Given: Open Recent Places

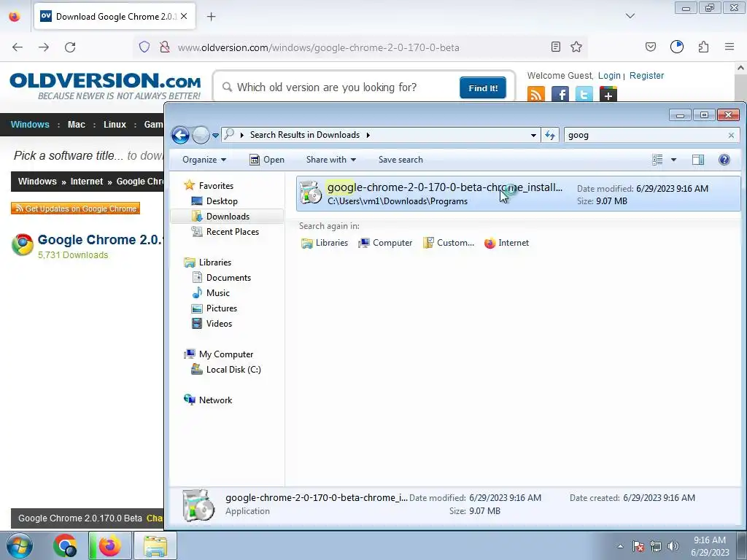Looking at the screenshot, I should (225, 231).
